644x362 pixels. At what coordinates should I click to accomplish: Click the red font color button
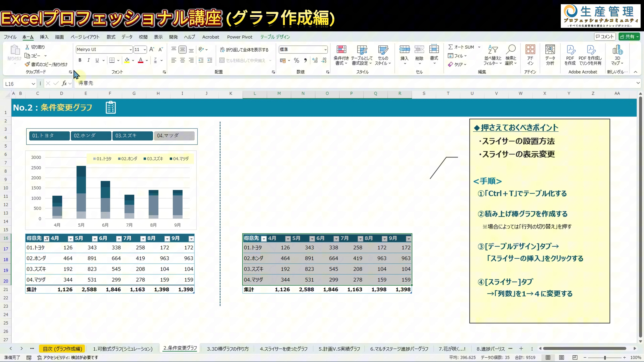[141, 60]
